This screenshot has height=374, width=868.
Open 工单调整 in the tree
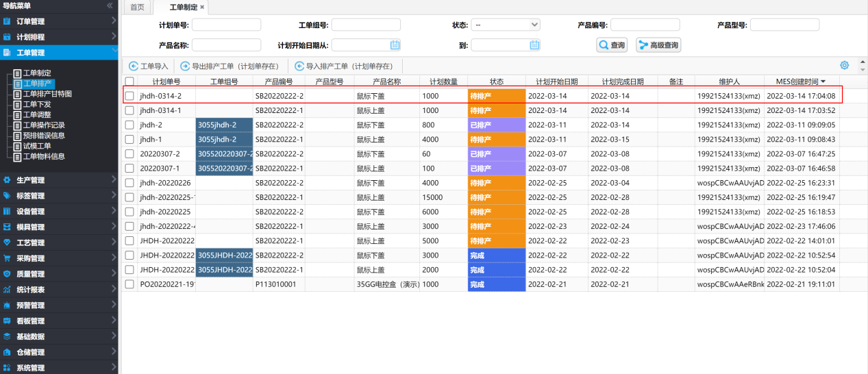38,114
